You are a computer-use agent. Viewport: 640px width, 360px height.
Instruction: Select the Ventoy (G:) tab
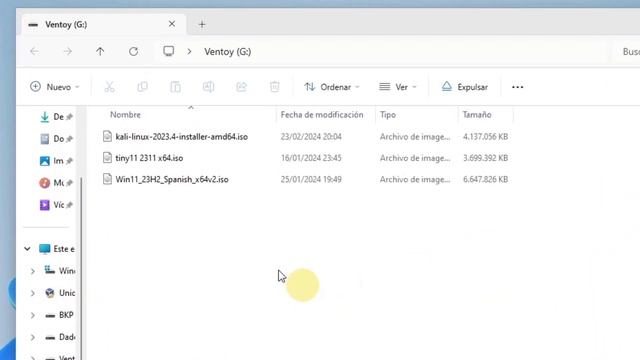coord(104,24)
